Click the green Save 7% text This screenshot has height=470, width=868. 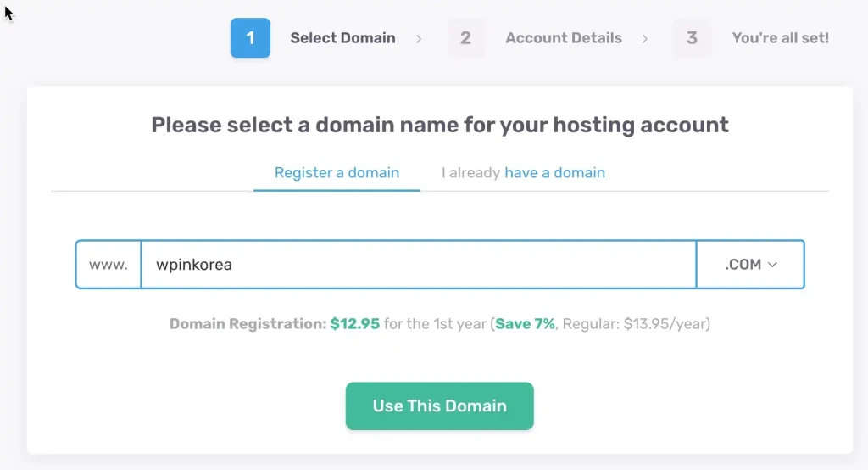tap(525, 324)
